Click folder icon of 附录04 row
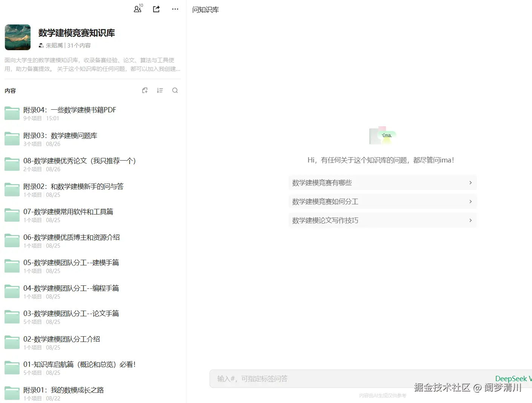This screenshot has height=403, width=532. [x=12, y=113]
